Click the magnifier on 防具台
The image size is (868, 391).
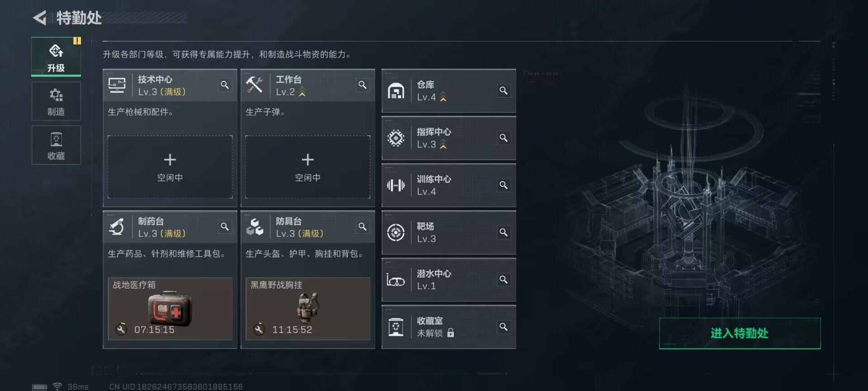363,227
